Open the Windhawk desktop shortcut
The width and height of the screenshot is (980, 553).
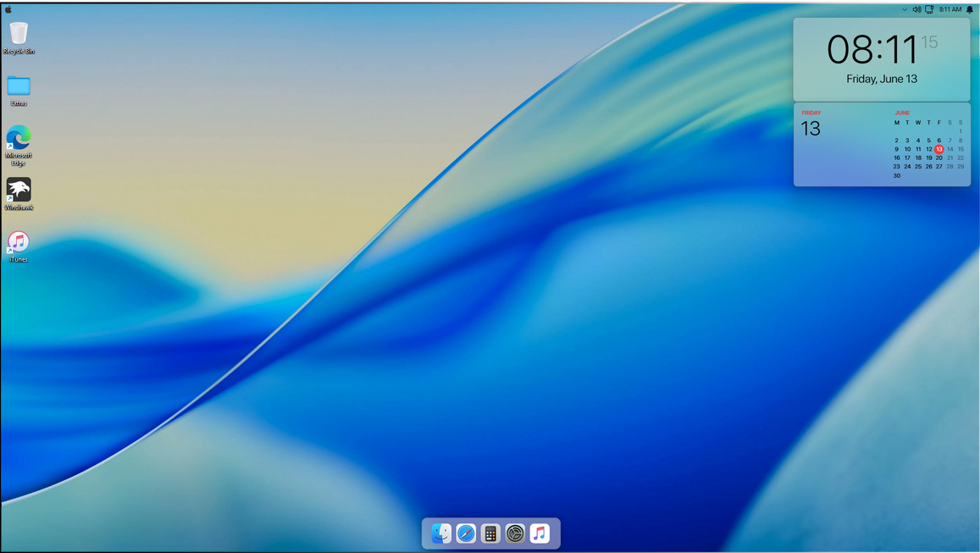pos(19,191)
